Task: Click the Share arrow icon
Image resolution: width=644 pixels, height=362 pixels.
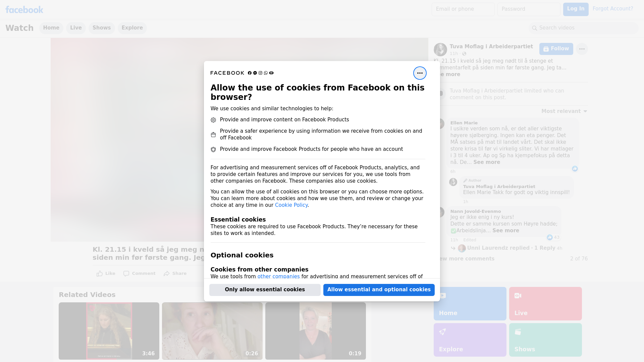Action: point(167,274)
